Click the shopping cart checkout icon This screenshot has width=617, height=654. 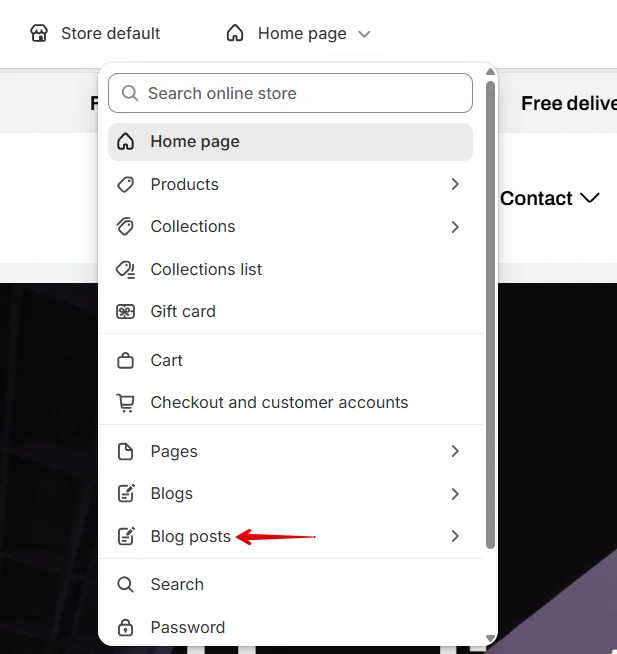(126, 403)
